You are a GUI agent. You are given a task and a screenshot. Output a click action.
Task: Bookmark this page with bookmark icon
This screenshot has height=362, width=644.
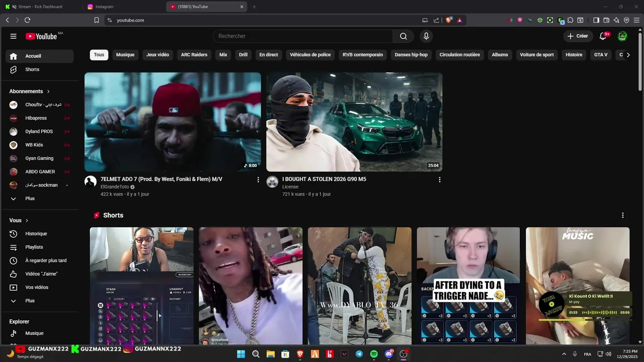(x=97, y=20)
